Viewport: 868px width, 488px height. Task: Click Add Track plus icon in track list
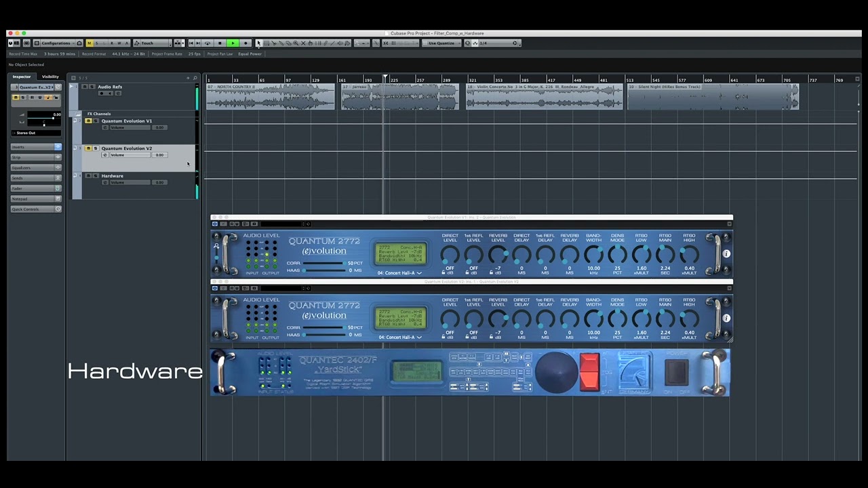[x=188, y=78]
